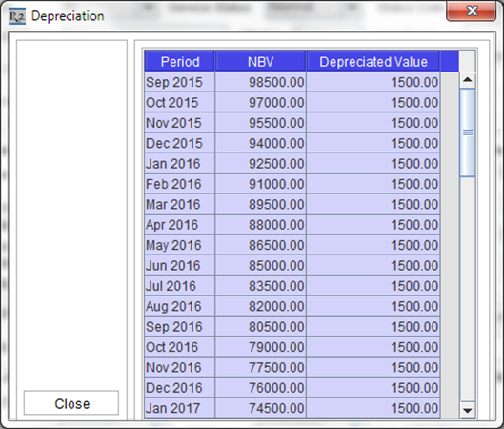Select the Dec 2015 period cell
The image size is (504, 429).
coord(180,143)
